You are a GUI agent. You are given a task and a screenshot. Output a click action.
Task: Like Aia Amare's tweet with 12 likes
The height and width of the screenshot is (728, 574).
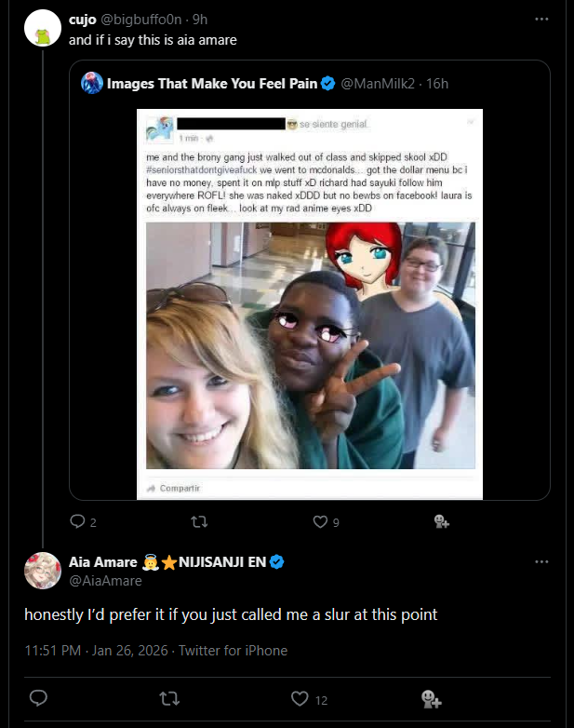click(x=300, y=698)
